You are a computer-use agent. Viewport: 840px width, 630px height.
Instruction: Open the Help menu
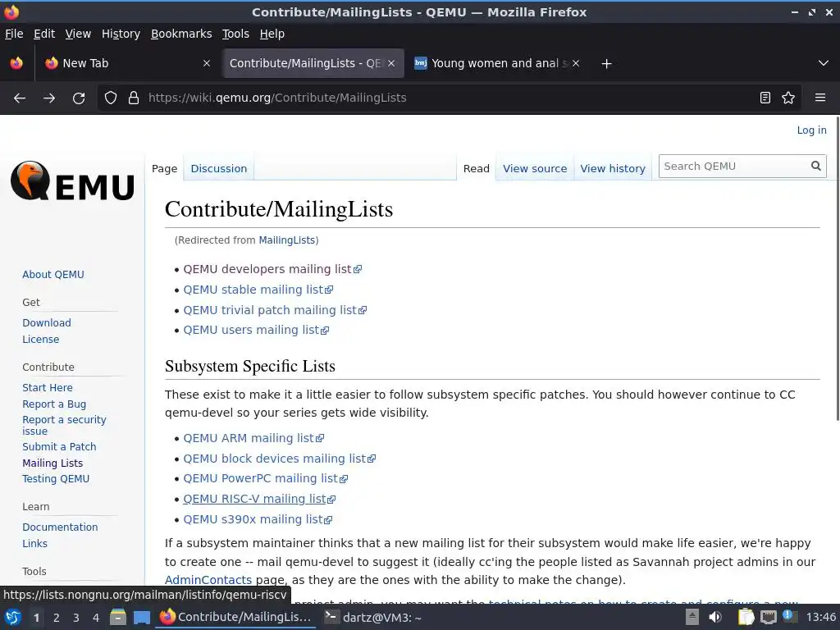pyautogui.click(x=272, y=34)
